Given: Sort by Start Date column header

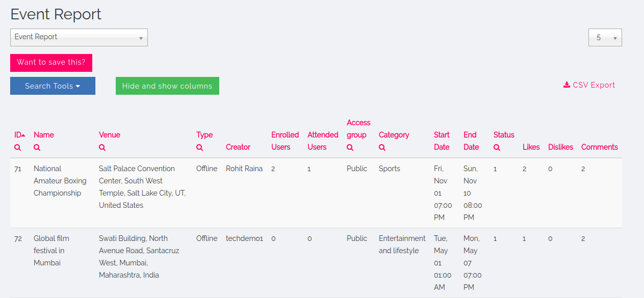Looking at the screenshot, I should tap(442, 141).
